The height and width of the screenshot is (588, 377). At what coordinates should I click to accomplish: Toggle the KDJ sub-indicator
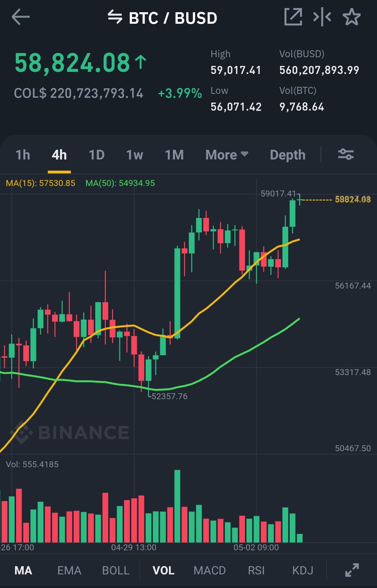click(x=303, y=570)
